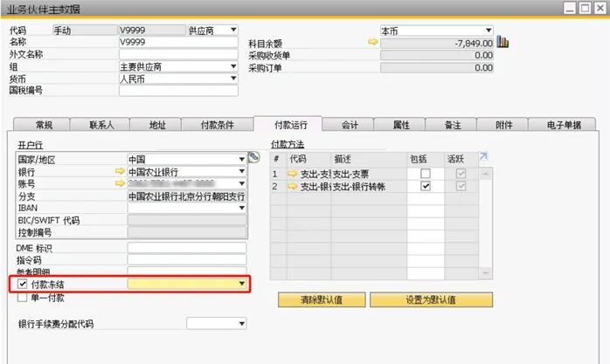Minimize the 业务伙伴主数据 window
Image resolution: width=610 pixels, height=364 pixels.
570,8
